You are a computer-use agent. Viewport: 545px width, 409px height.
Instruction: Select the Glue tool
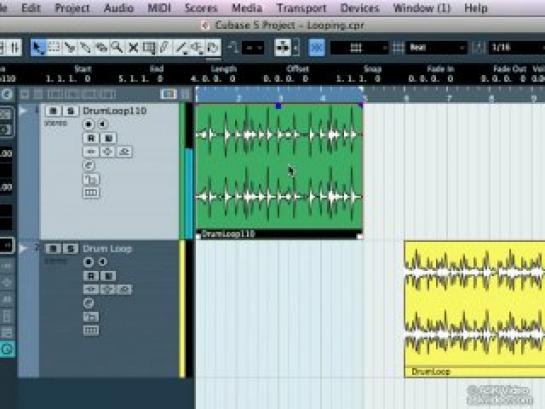tap(85, 47)
